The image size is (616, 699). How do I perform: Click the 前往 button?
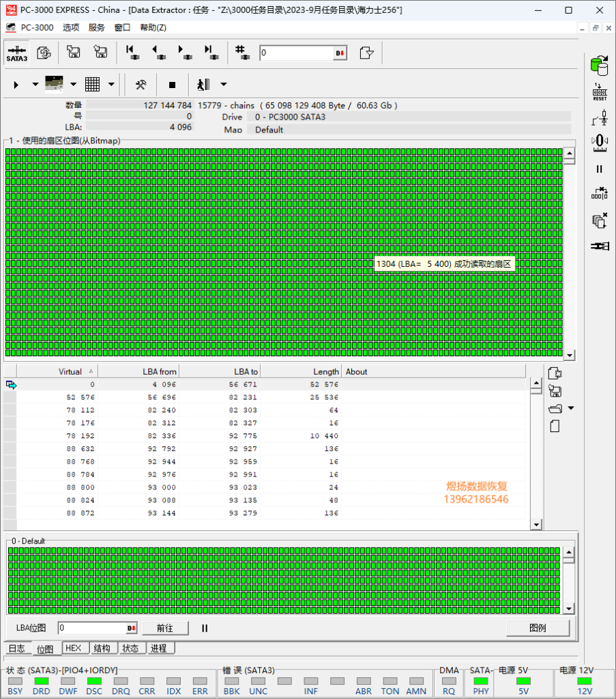(165, 628)
